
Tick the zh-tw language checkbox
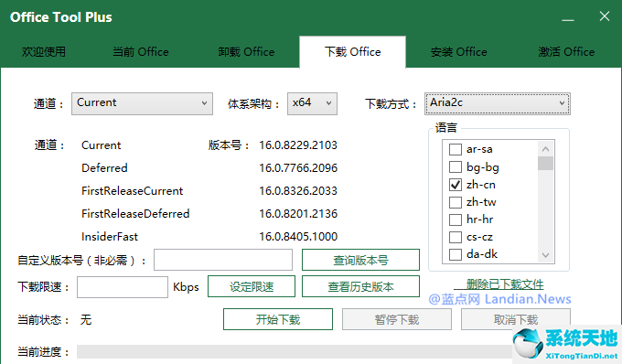(455, 202)
